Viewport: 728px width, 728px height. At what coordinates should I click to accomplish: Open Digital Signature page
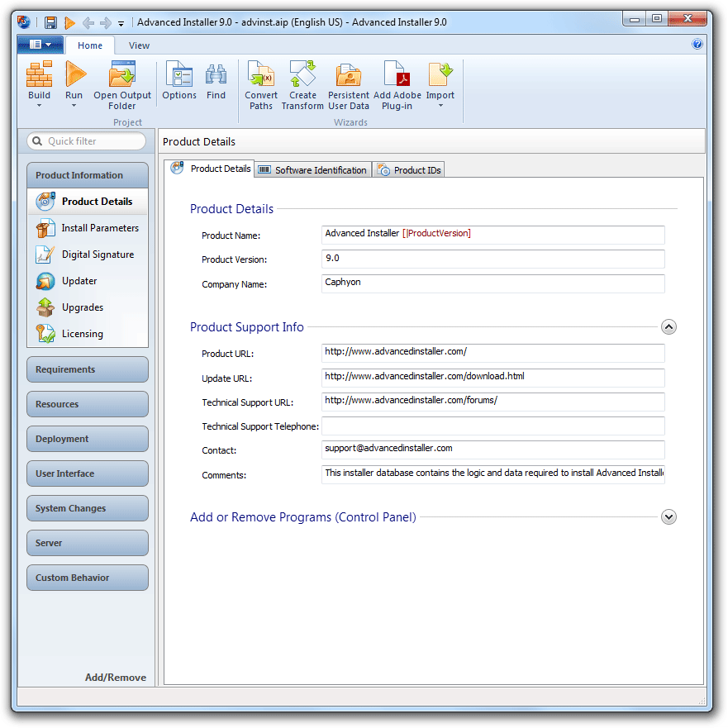pos(88,255)
